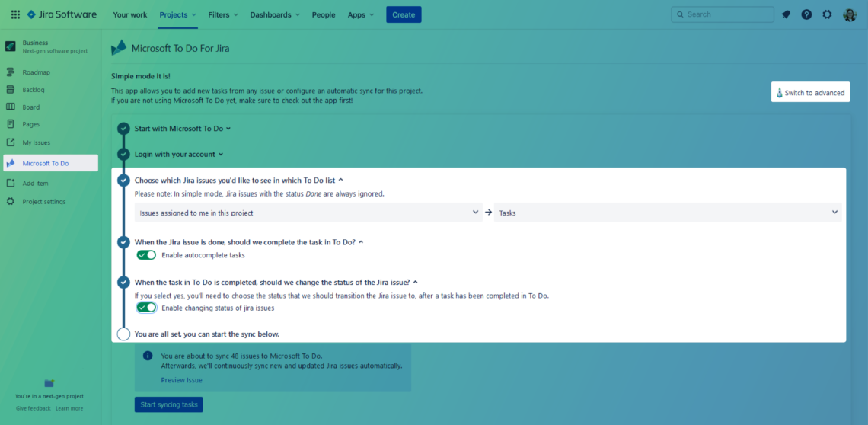
Task: Click the My Issues sidebar icon
Action: point(11,142)
